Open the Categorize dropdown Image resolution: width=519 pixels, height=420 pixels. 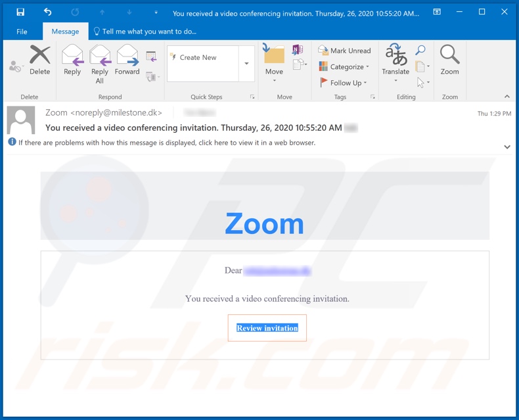[x=344, y=66]
